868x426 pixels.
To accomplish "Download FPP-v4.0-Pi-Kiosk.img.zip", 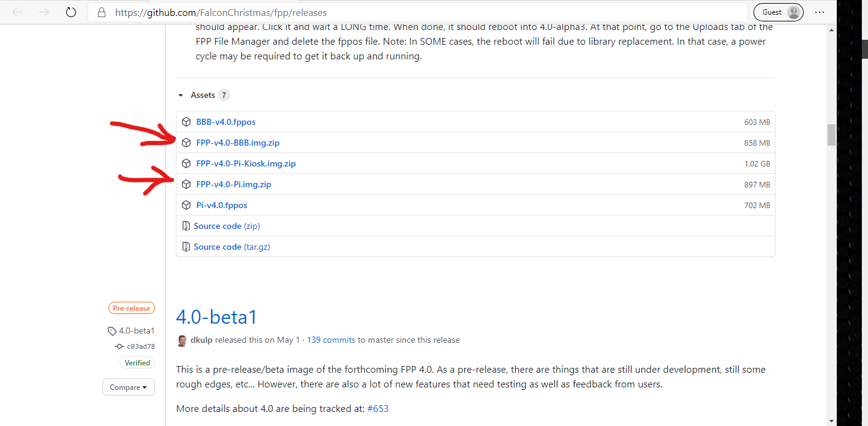I will (246, 164).
